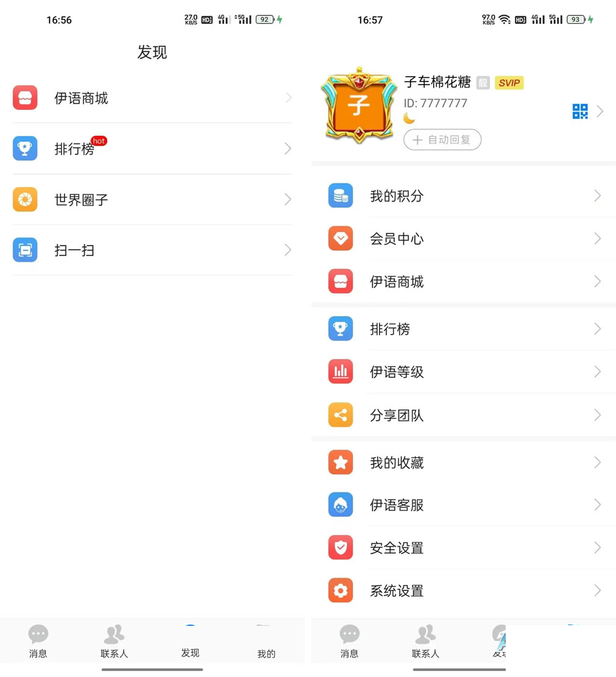Screen dimensions: 616x677
Task: Open the 伊语等级 bar chart icon
Action: 341,372
